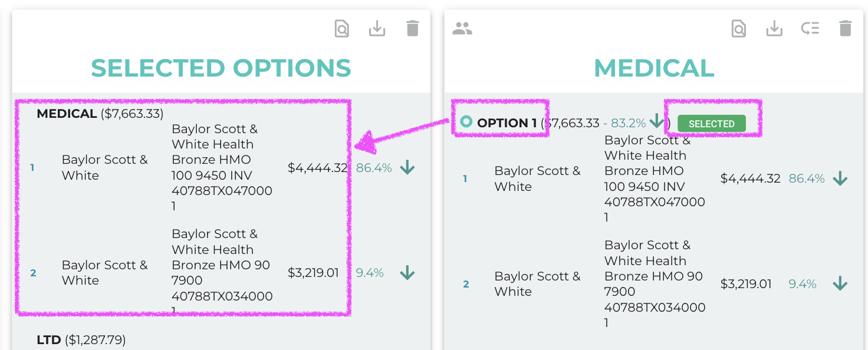The image size is (868, 350).
Task: Open the LTD ($1,287.79) section heading
Action: coord(81,340)
